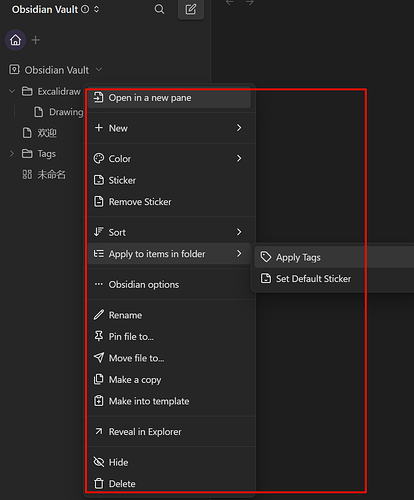Screen dimensions: 414x500
Task: Click the new note pencil icon
Action: [191, 9]
